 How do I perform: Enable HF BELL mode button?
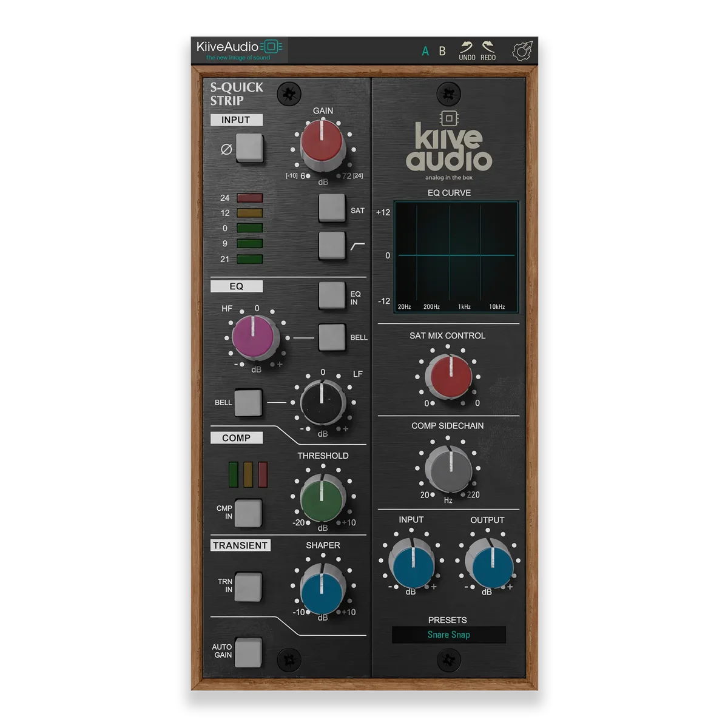pos(332,337)
